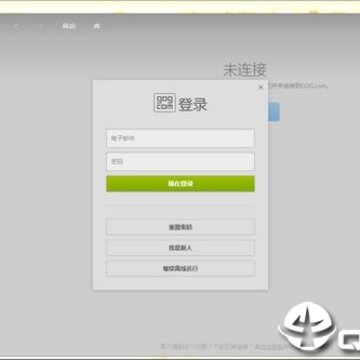Click the 登录 title in the dialog
This screenshot has width=360, height=360.
pos(193,104)
